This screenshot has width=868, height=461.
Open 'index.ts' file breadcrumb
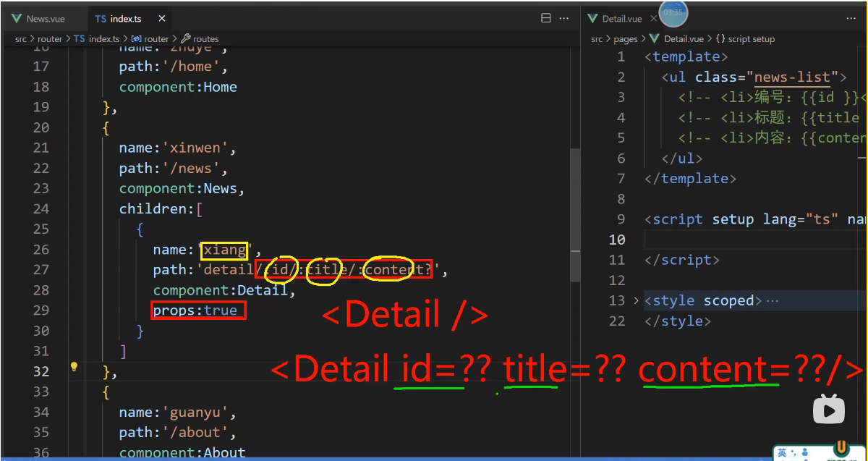point(97,38)
